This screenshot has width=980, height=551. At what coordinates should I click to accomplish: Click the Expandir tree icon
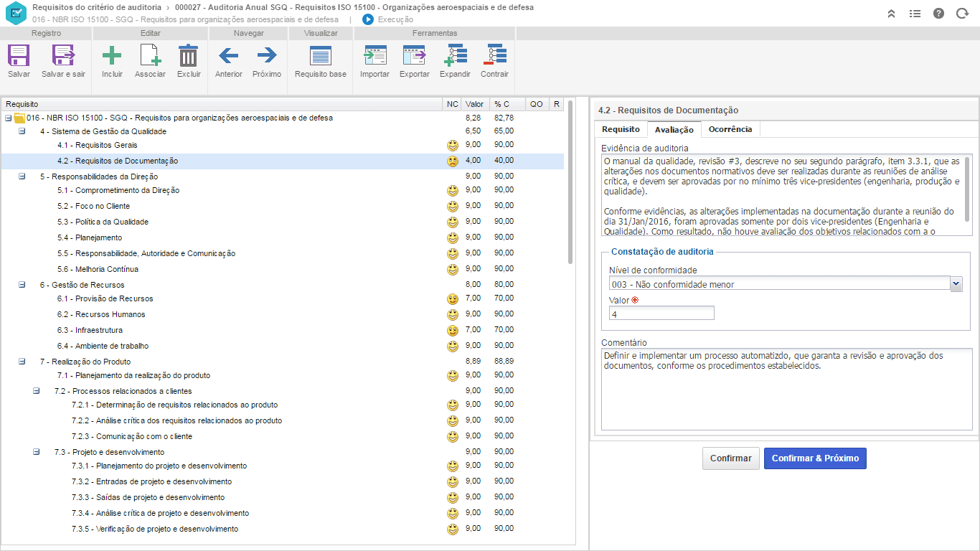click(456, 56)
